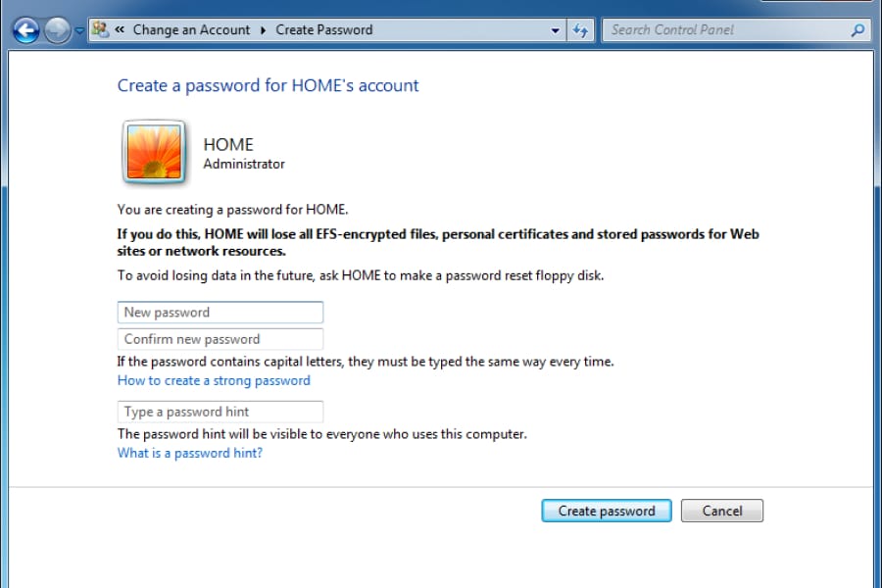Image resolution: width=882 pixels, height=588 pixels.
Task: Open What is a password hint? link
Action: pyautogui.click(x=190, y=453)
